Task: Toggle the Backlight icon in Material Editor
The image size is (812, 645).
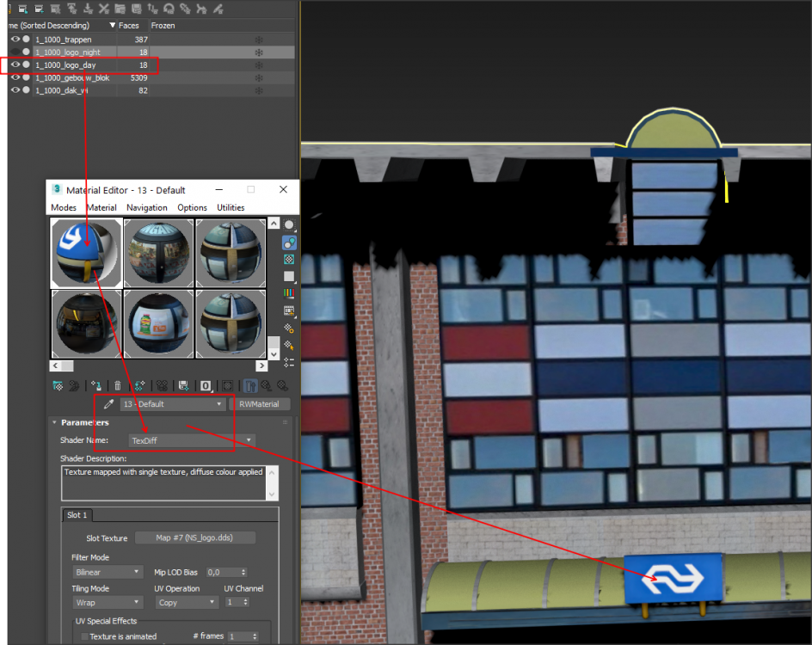Action: 289,243
